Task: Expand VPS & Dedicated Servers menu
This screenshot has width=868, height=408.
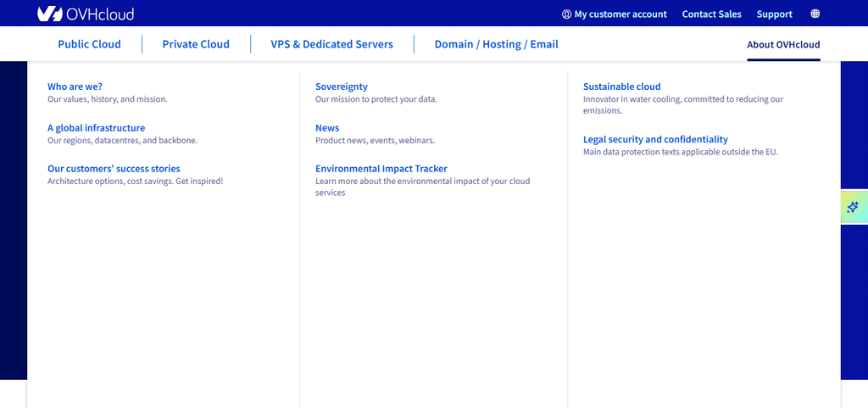Action: (x=332, y=44)
